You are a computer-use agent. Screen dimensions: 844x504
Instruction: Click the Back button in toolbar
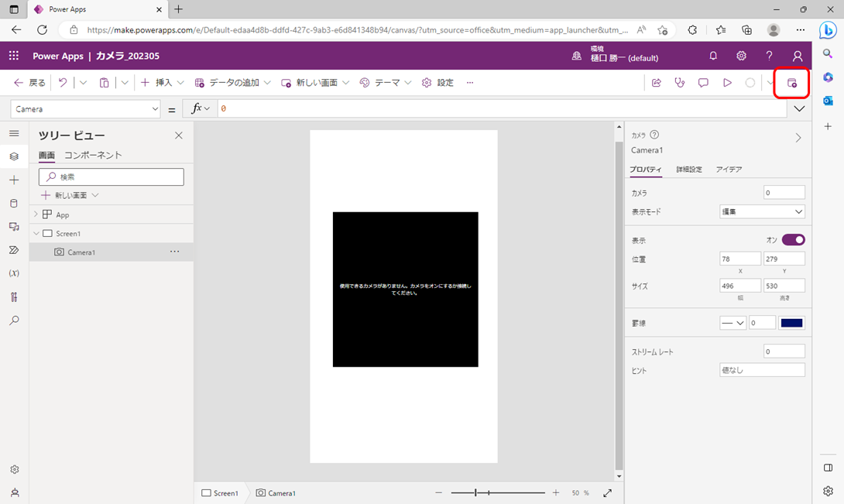pyautogui.click(x=29, y=82)
